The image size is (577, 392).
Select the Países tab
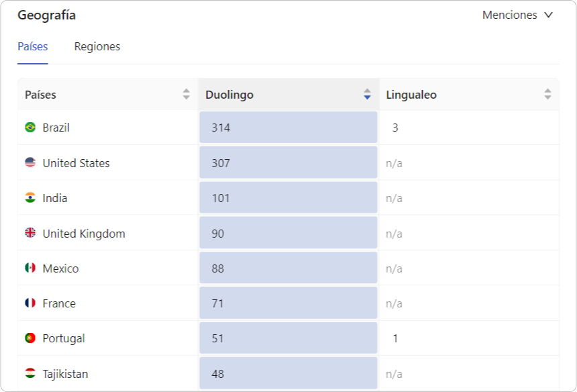pyautogui.click(x=33, y=46)
